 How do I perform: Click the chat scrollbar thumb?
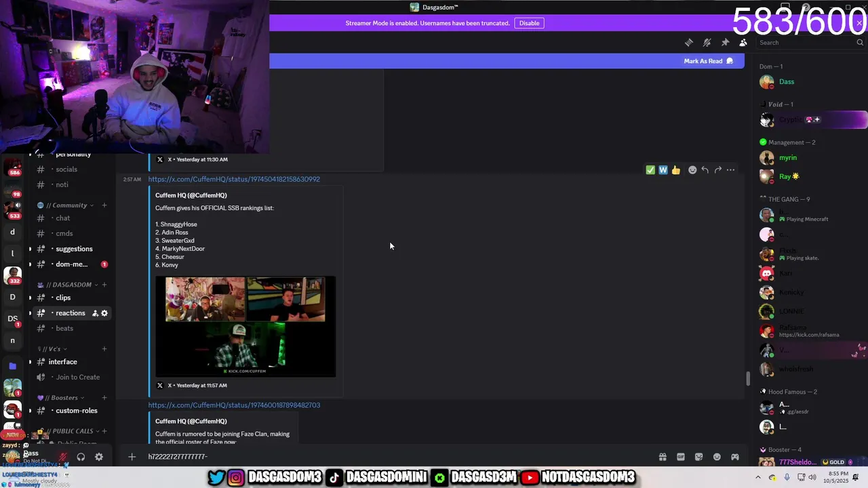[748, 378]
